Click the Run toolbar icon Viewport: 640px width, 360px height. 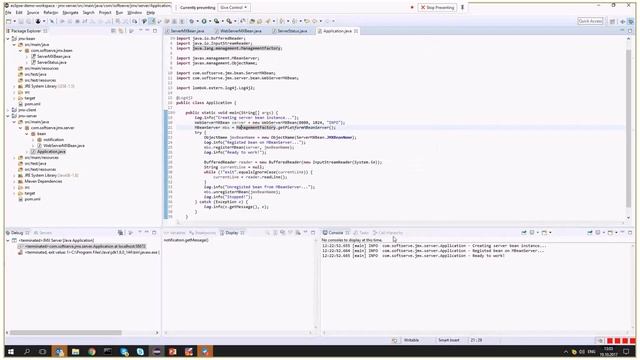pyautogui.click(x=204, y=21)
